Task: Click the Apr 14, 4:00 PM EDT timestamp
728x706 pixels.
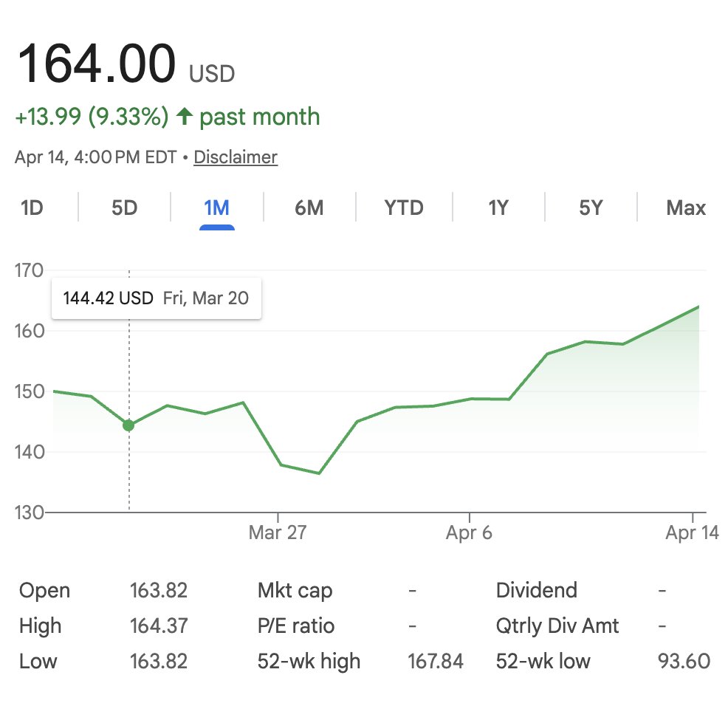Action: click(x=96, y=157)
